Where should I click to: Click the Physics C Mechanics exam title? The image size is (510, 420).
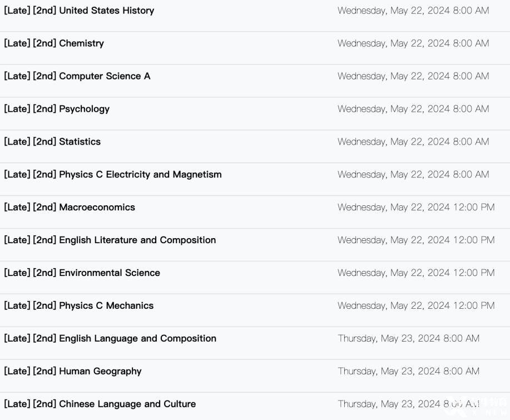(x=79, y=306)
